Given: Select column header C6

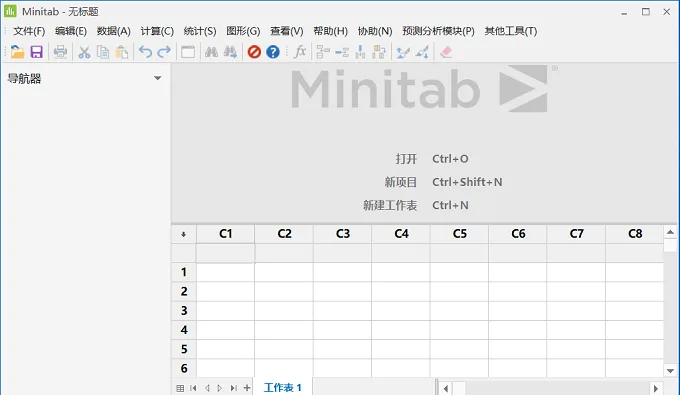Looking at the screenshot, I should 518,234.
